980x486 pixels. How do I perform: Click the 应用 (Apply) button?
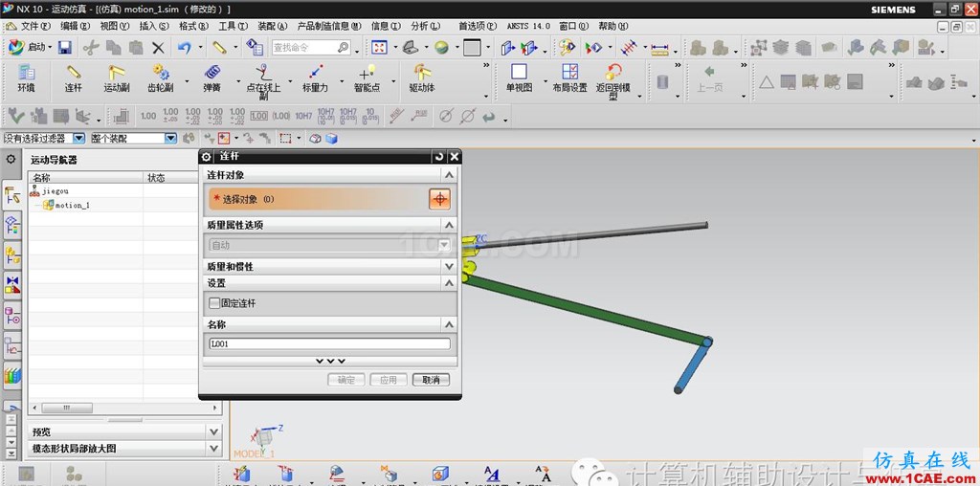coord(389,380)
